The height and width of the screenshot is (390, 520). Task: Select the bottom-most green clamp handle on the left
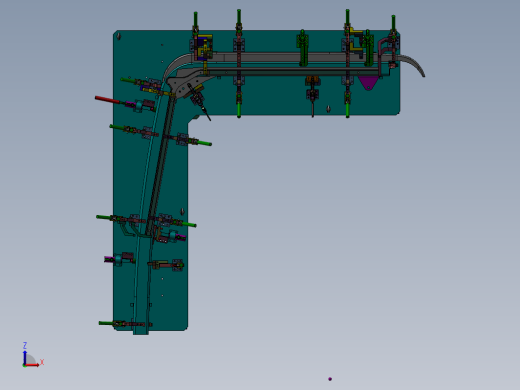coord(106,323)
